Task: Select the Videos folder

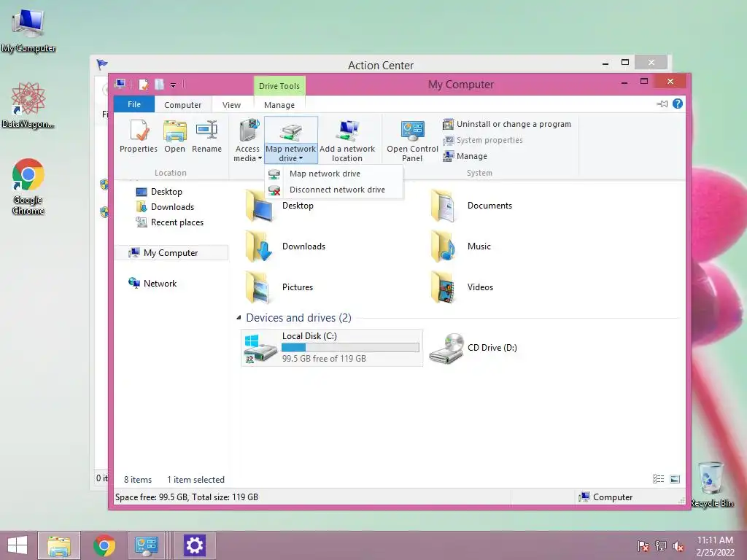Action: [x=462, y=287]
